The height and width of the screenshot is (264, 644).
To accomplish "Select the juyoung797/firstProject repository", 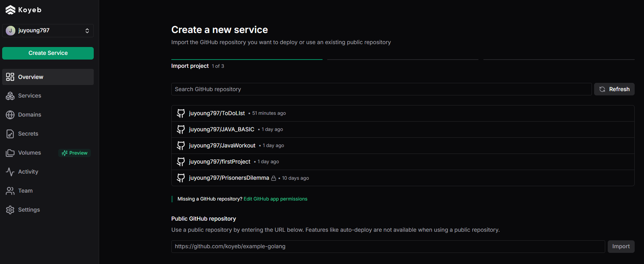I will (403, 162).
